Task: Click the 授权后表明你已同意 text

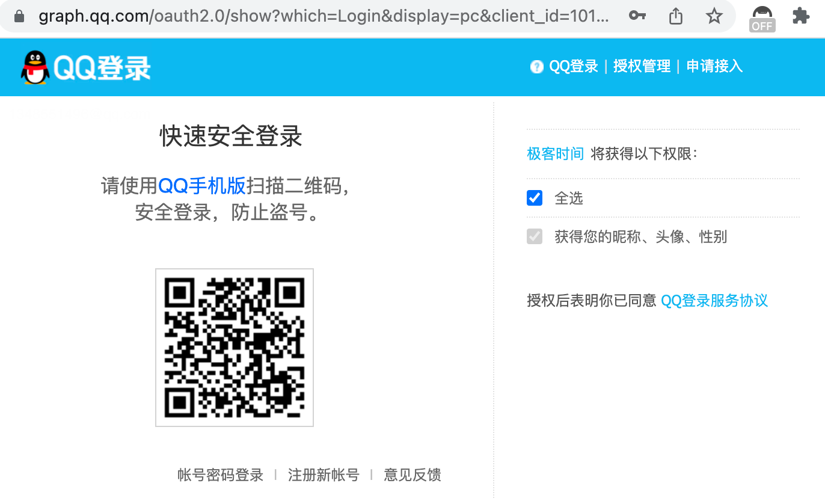Action: [x=592, y=300]
